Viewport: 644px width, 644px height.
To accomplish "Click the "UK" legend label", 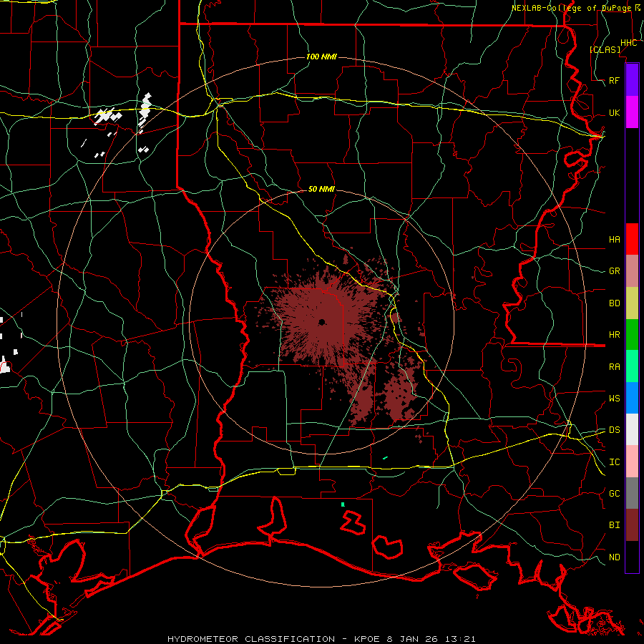I will pos(614,112).
